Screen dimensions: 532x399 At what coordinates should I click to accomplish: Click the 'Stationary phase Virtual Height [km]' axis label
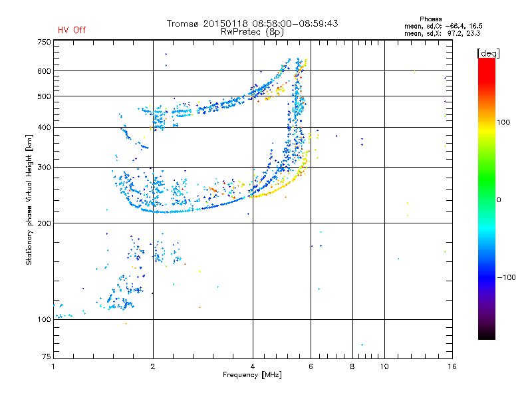29,199
